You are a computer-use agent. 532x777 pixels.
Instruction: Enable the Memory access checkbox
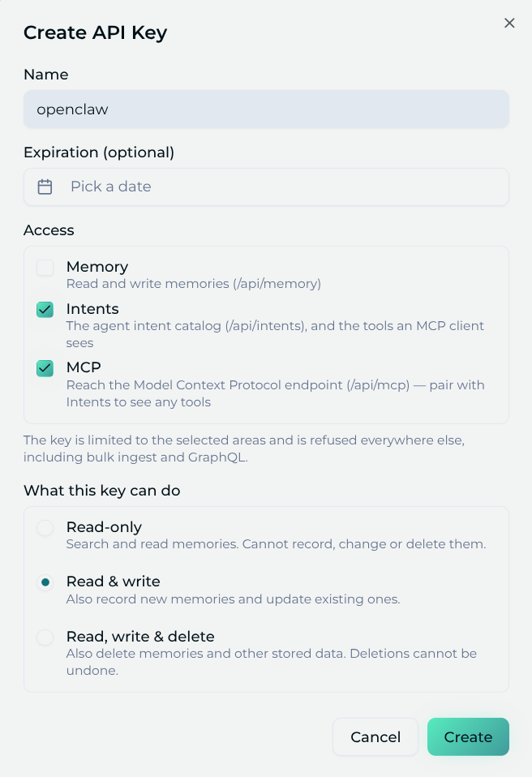coord(45,268)
